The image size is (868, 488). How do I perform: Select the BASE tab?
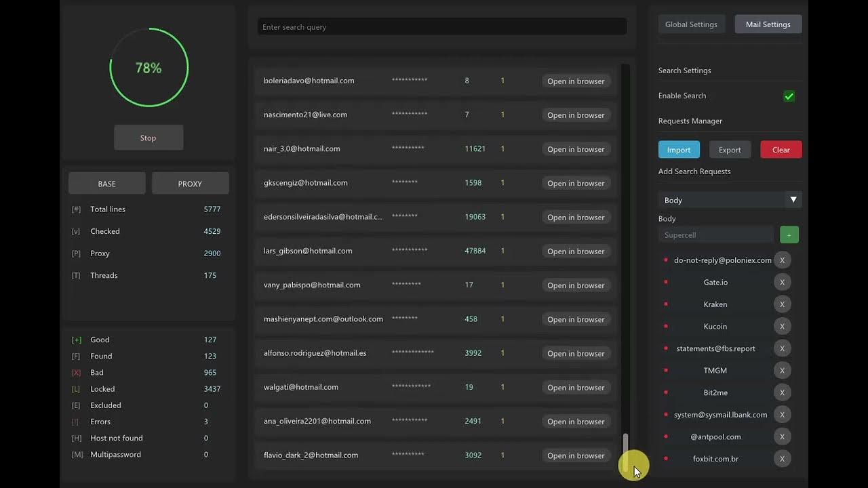(107, 184)
